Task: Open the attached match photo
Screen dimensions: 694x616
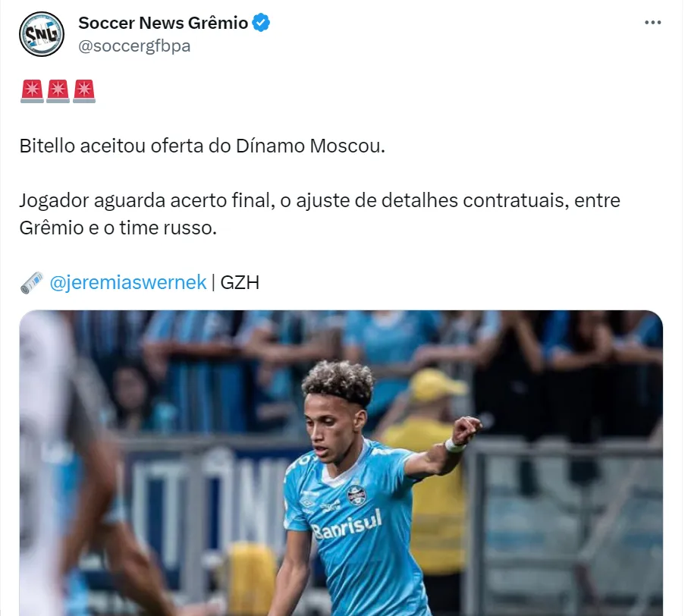Action: coord(341,463)
